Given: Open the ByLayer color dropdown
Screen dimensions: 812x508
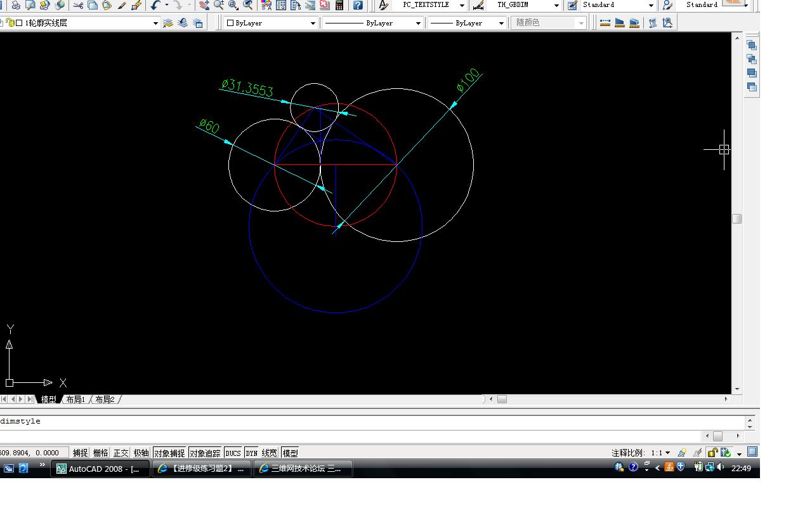Looking at the screenshot, I should pyautogui.click(x=313, y=23).
